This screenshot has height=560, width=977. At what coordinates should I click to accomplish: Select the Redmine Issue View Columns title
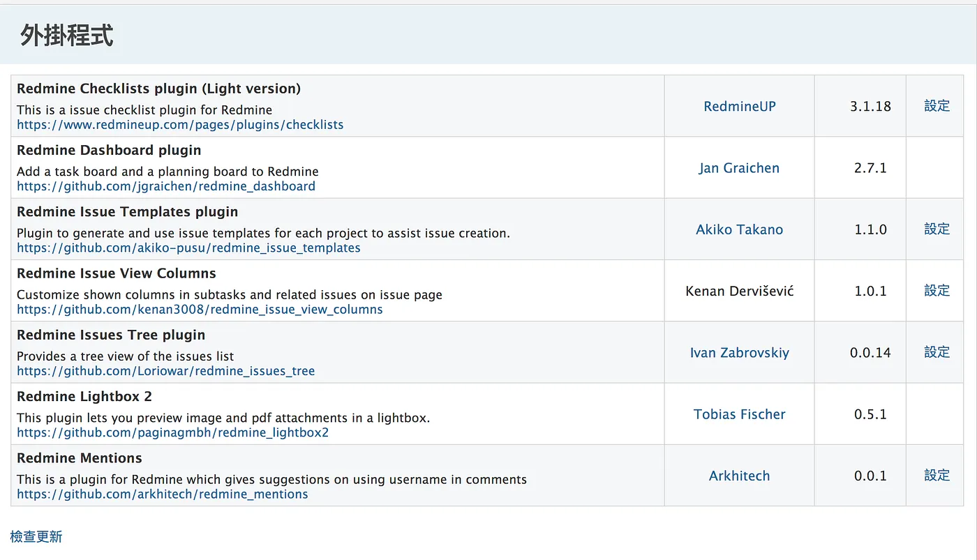point(117,273)
